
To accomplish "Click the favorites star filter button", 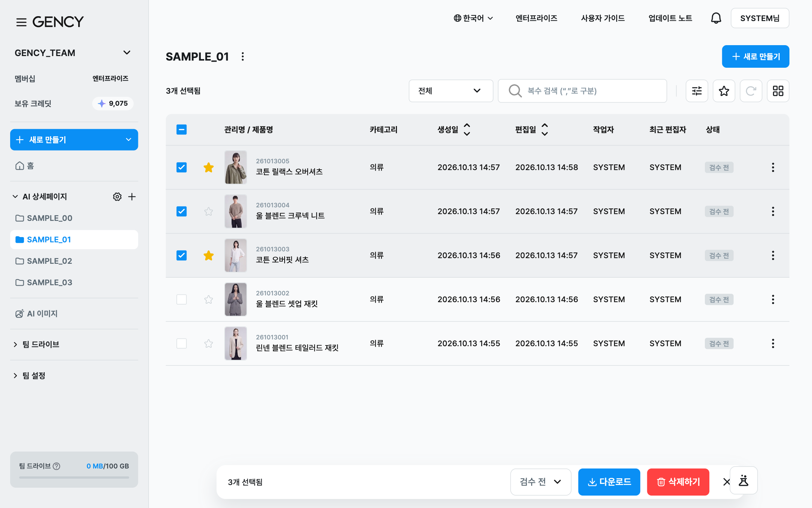I will point(724,91).
